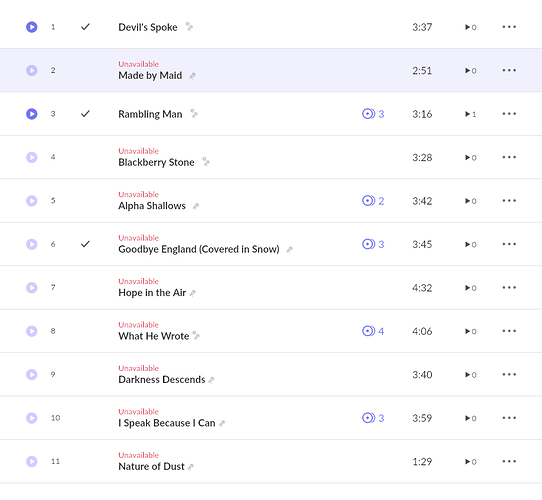Open the disc icon for I Speak Because I Can
The width and height of the screenshot is (542, 500).
(x=368, y=418)
